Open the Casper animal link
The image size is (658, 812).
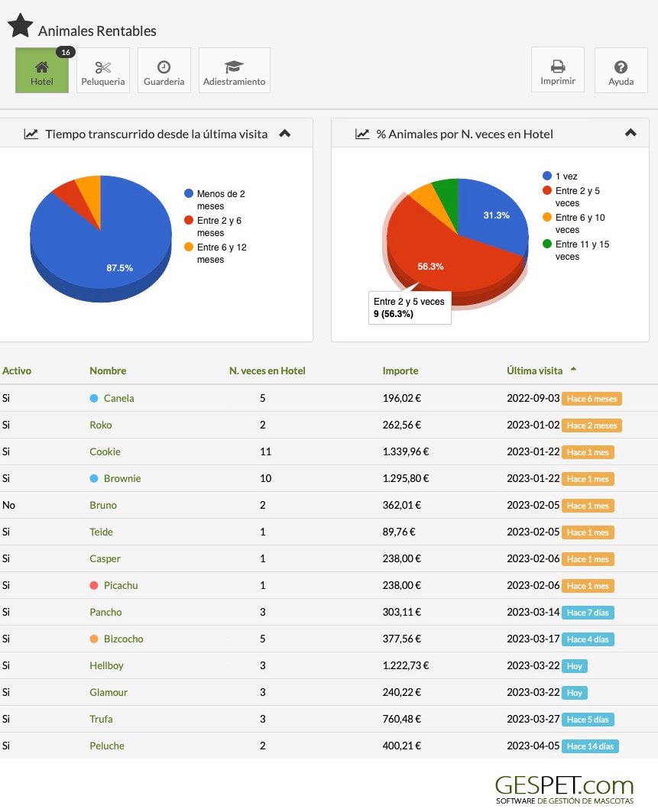pyautogui.click(x=105, y=558)
